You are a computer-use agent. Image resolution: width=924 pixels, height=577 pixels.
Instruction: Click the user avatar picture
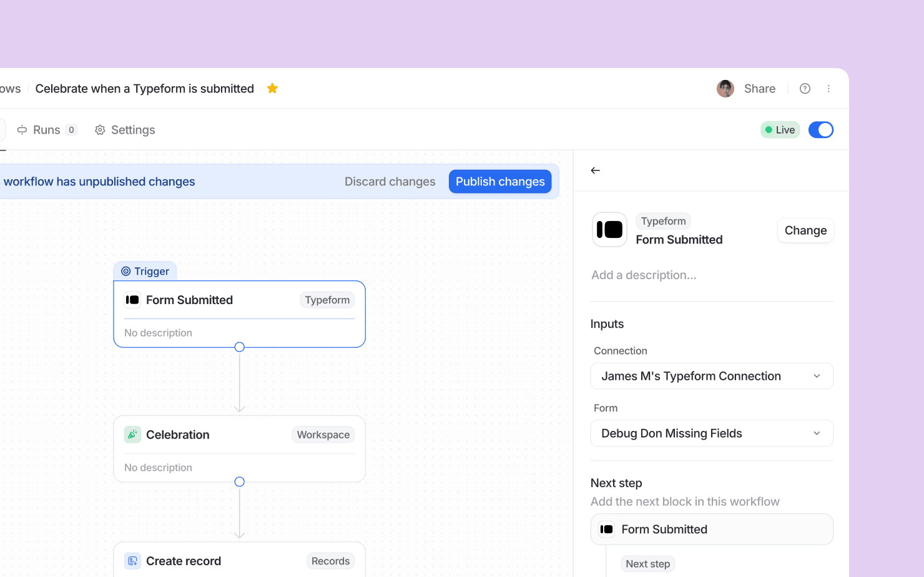(725, 89)
